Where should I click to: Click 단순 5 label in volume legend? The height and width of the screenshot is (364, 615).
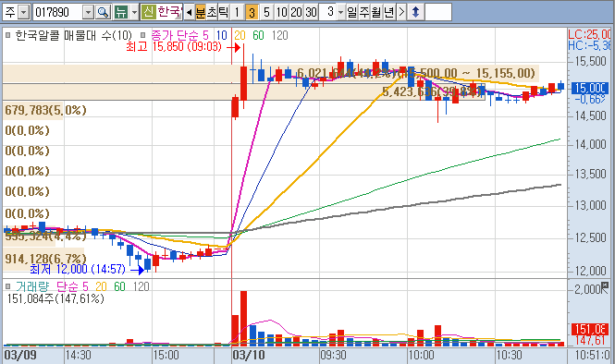click(x=72, y=286)
